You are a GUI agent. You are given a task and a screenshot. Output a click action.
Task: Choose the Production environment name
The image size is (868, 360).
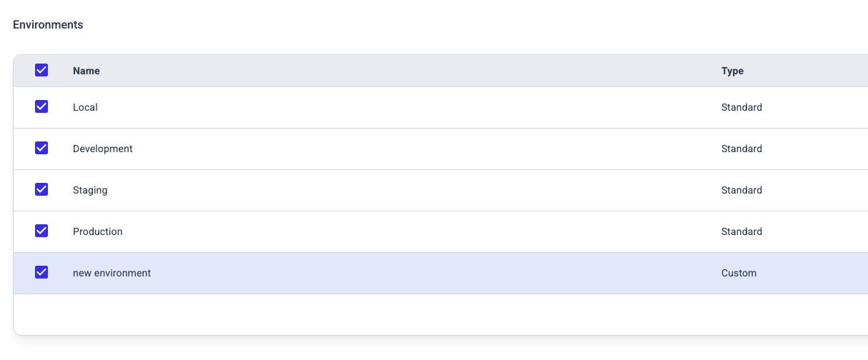click(x=97, y=231)
